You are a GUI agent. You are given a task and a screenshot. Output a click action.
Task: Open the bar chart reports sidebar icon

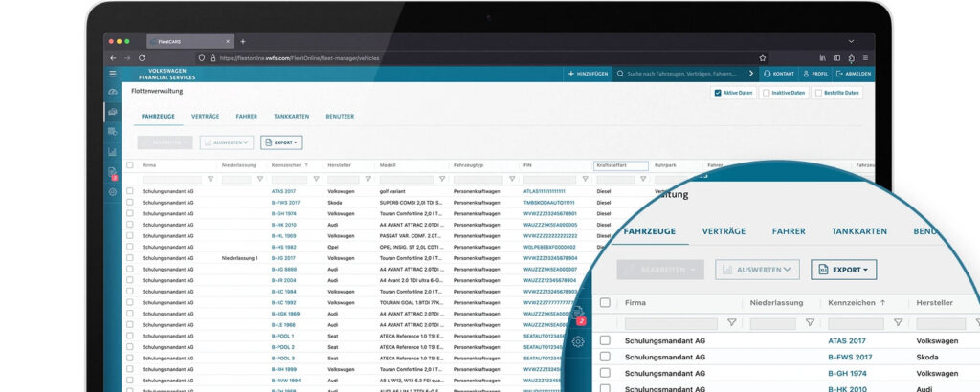tap(113, 152)
